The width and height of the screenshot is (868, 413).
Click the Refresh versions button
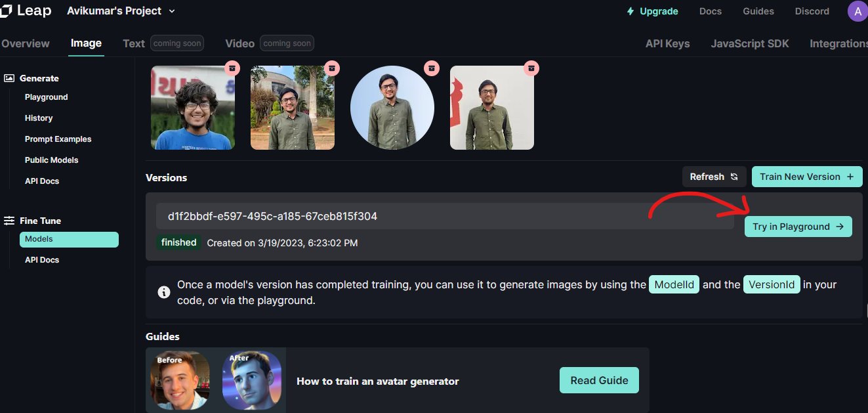coord(714,177)
